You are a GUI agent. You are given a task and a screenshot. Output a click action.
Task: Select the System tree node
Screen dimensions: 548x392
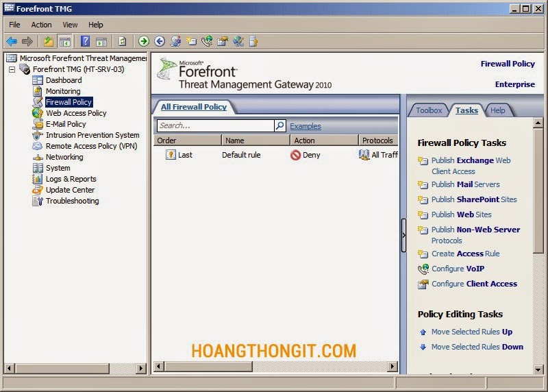[x=58, y=168]
